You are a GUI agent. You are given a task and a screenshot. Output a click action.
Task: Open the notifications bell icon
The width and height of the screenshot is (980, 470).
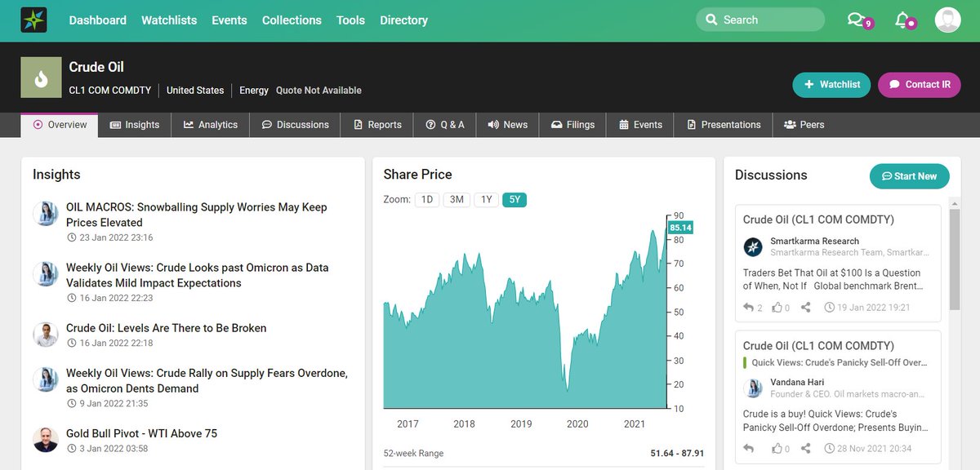pos(902,20)
